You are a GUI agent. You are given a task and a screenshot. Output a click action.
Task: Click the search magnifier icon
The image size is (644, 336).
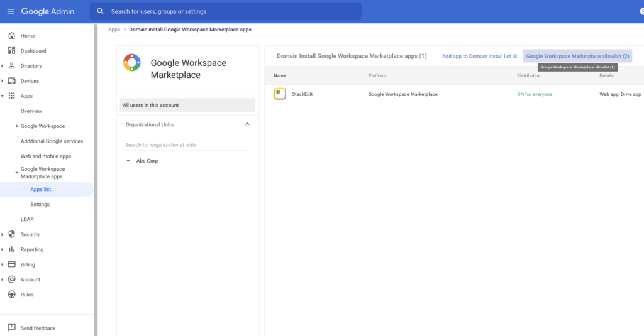tap(100, 11)
